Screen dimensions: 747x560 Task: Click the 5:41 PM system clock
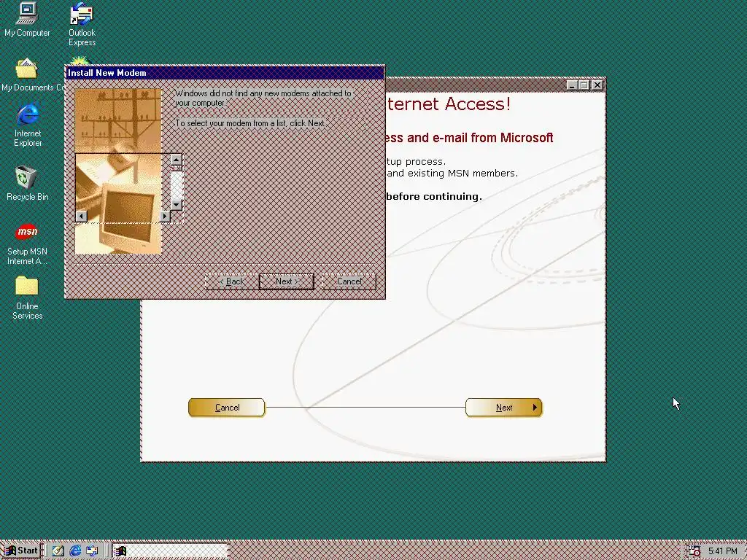[x=723, y=551]
